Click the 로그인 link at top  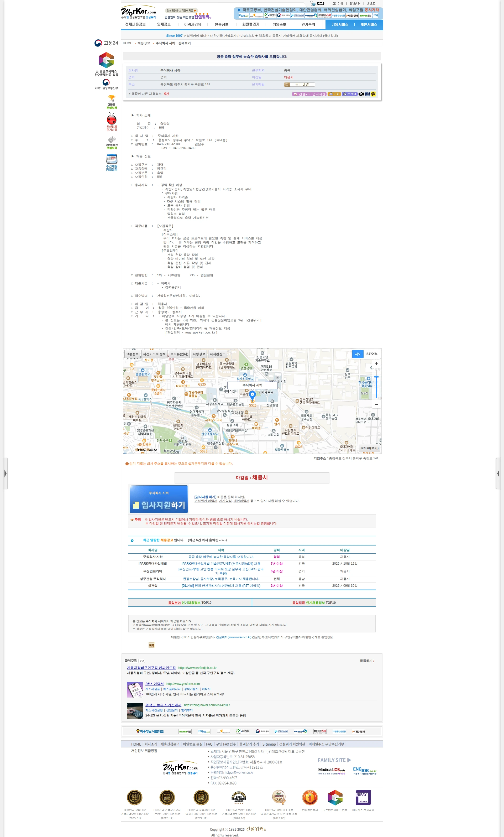click(321, 4)
